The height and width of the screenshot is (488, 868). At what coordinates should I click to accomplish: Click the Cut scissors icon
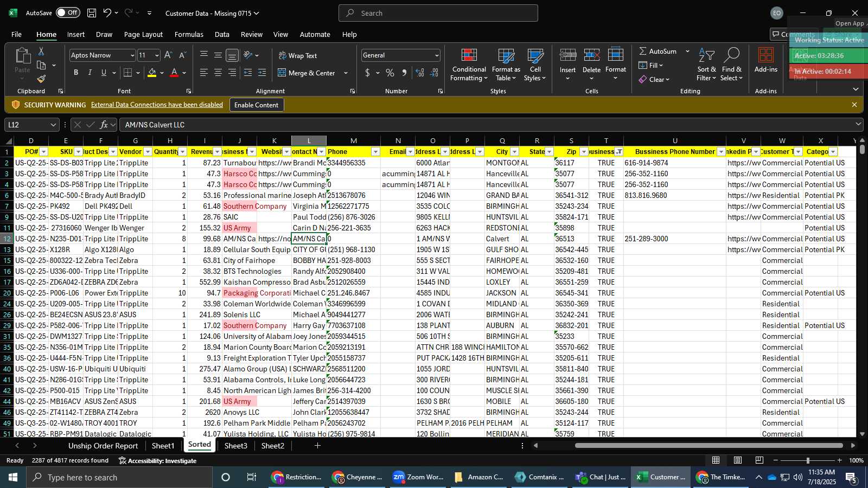pos(41,51)
